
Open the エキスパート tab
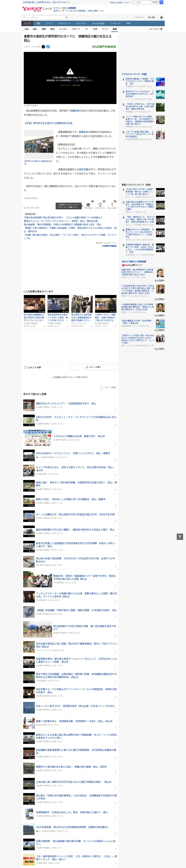[x=64, y=24]
